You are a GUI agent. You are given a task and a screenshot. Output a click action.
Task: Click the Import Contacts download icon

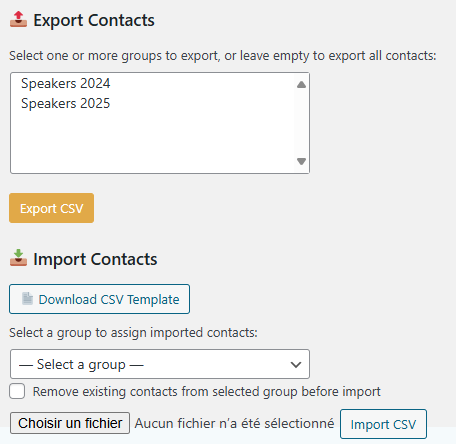point(18,258)
